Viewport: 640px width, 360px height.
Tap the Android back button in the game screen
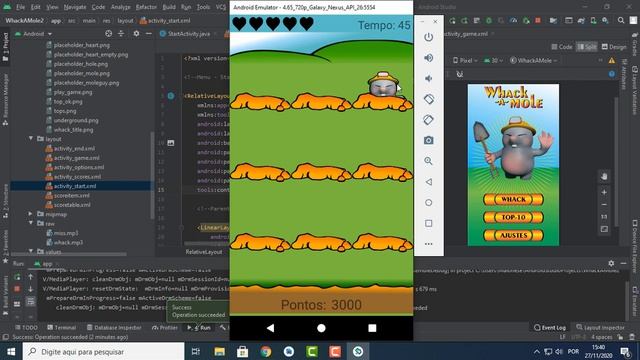(x=270, y=328)
